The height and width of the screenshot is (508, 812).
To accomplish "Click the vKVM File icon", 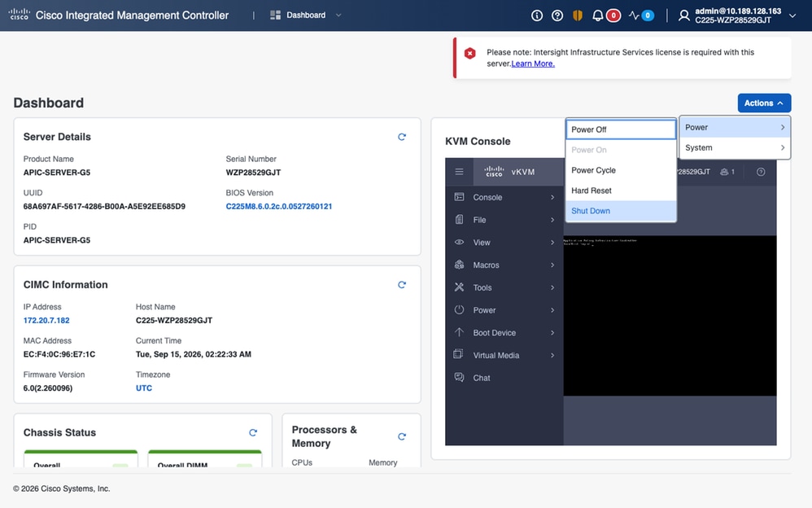I will (x=459, y=219).
